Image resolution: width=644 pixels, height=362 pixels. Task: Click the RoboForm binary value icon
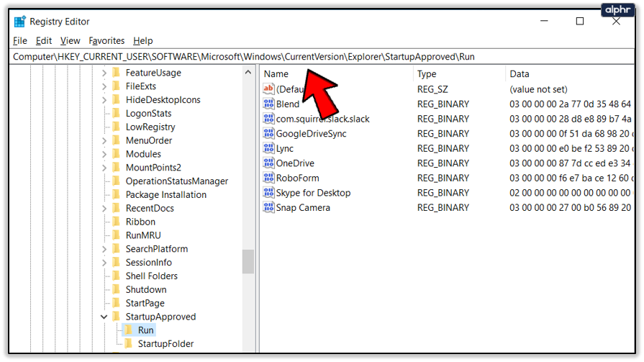tap(268, 178)
